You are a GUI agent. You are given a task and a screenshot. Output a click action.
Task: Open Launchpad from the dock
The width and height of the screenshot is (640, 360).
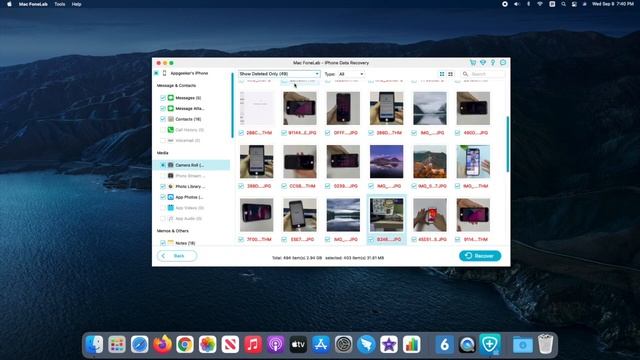tap(117, 344)
